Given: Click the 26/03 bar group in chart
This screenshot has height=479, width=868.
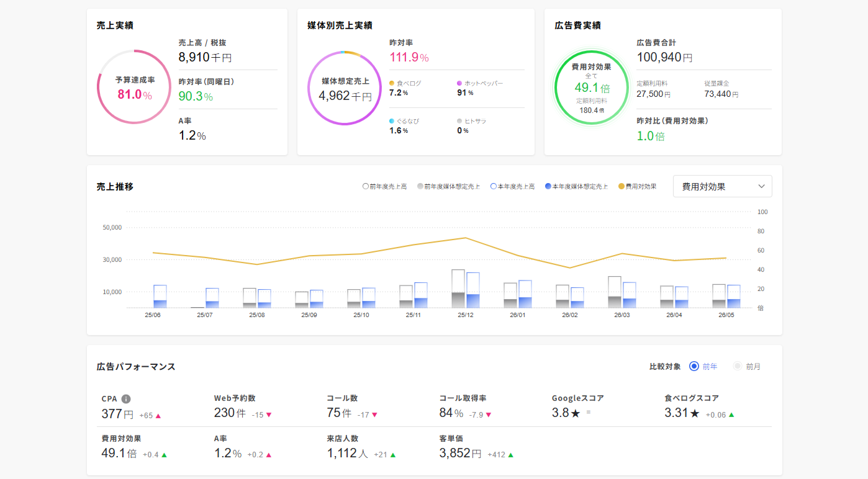Looking at the screenshot, I should pyautogui.click(x=622, y=292).
